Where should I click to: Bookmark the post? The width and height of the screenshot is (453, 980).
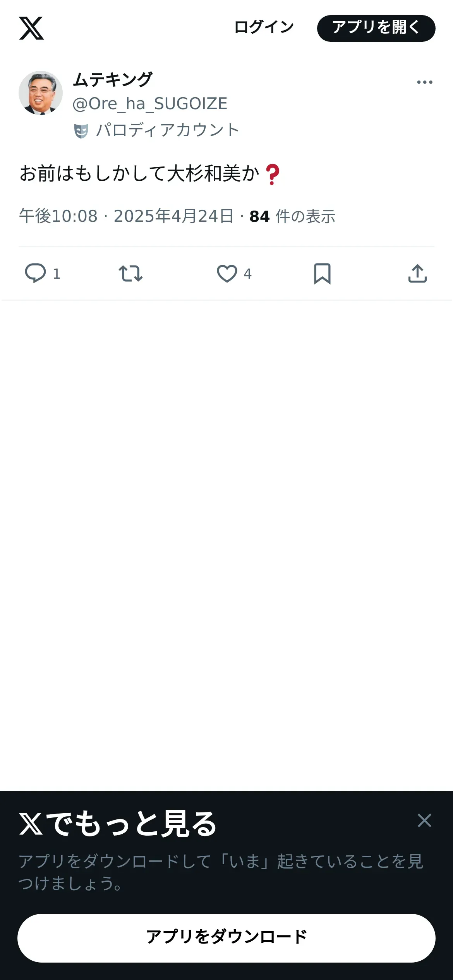click(322, 274)
